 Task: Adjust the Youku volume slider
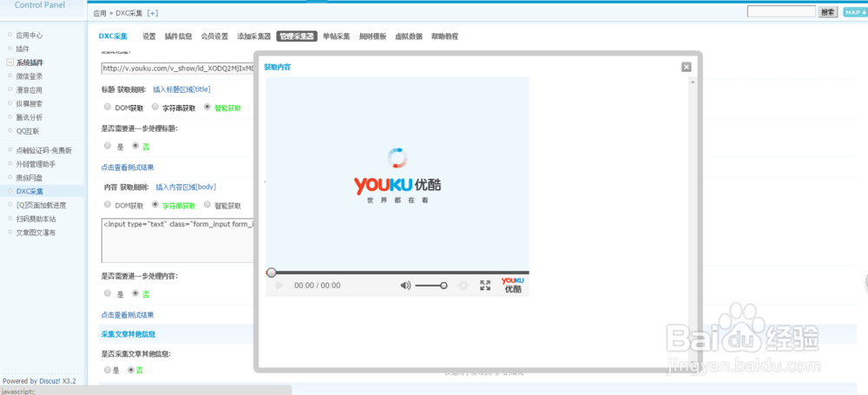point(431,286)
